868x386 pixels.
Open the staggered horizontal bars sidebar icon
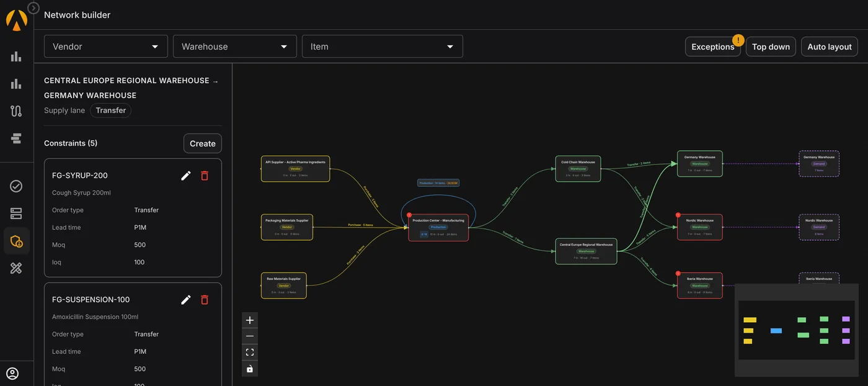(x=16, y=138)
